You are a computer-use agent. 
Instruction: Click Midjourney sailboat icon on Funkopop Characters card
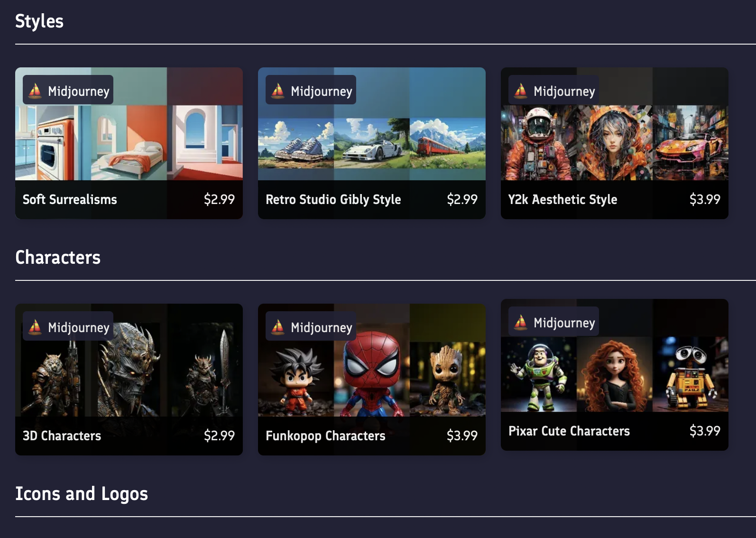[x=278, y=326]
